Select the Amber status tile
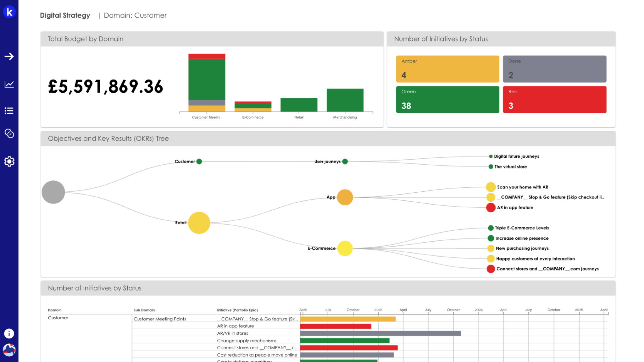This screenshot has width=644, height=362. coord(447,69)
